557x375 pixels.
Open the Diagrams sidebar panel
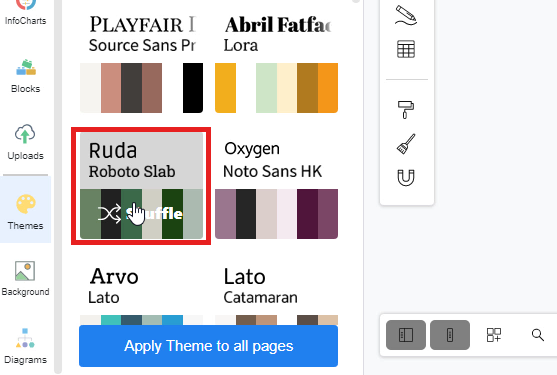click(25, 346)
